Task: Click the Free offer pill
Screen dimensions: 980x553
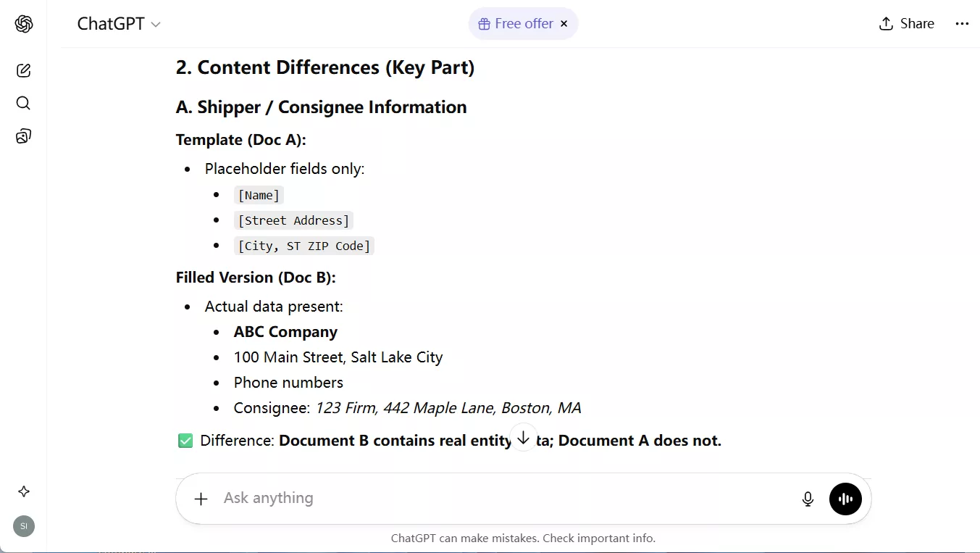Action: (x=522, y=23)
